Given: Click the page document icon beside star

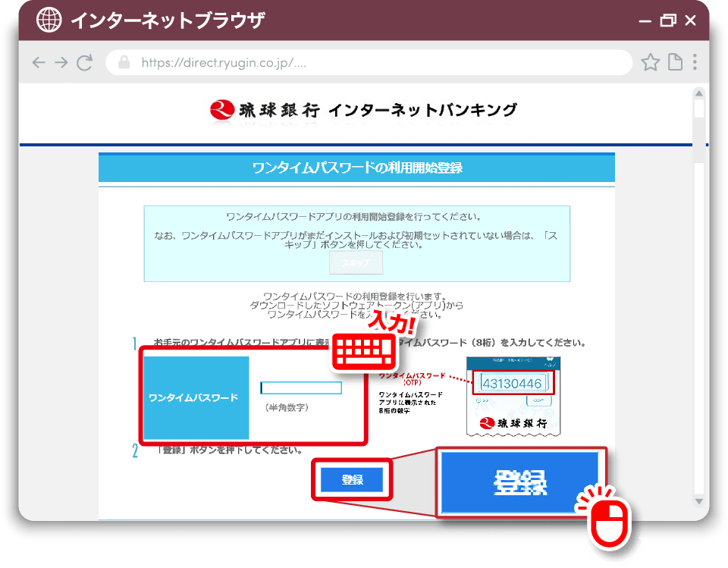Looking at the screenshot, I should click(674, 62).
